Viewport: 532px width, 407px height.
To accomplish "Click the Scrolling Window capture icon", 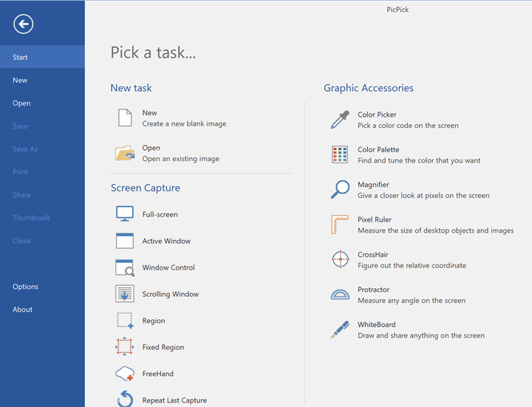I will click(125, 294).
